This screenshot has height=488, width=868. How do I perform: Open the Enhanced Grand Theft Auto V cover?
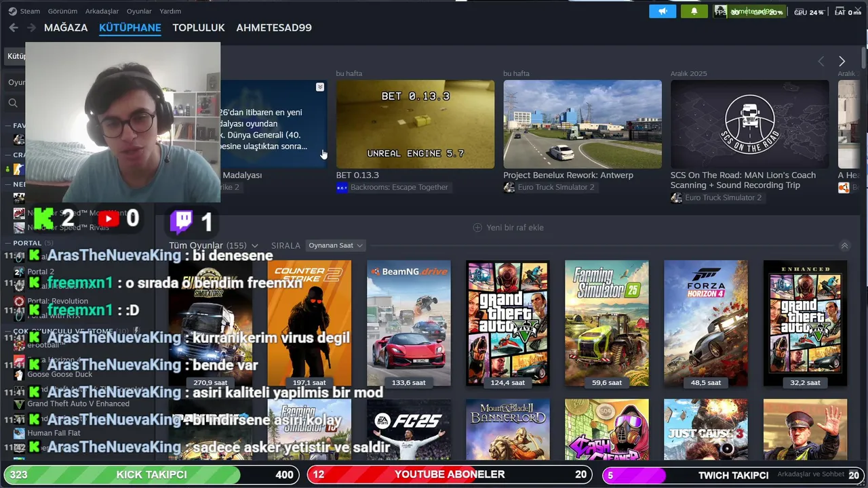tap(805, 323)
